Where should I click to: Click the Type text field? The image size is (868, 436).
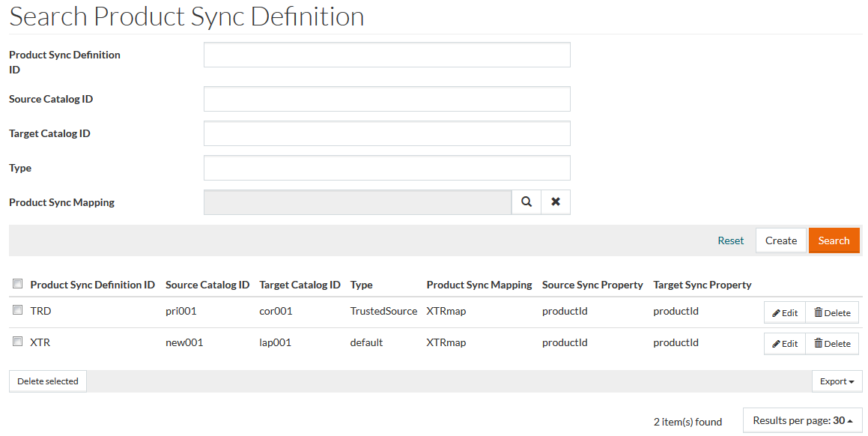tap(386, 168)
